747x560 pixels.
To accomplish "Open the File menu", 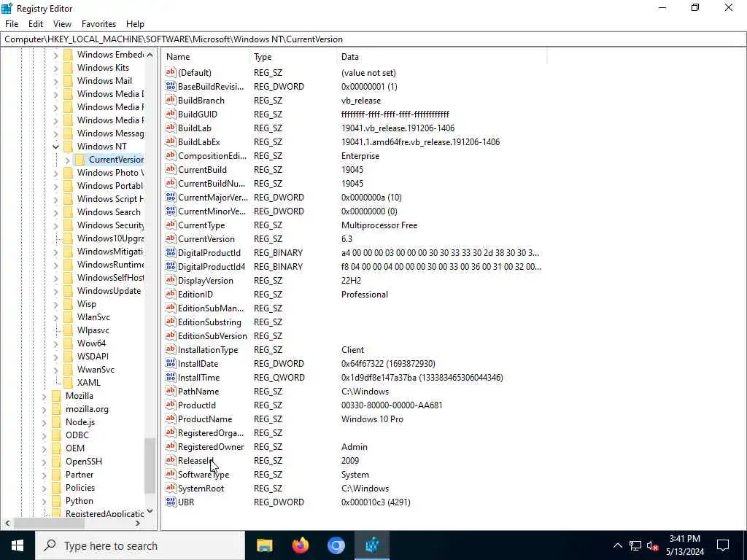I will 12,24.
